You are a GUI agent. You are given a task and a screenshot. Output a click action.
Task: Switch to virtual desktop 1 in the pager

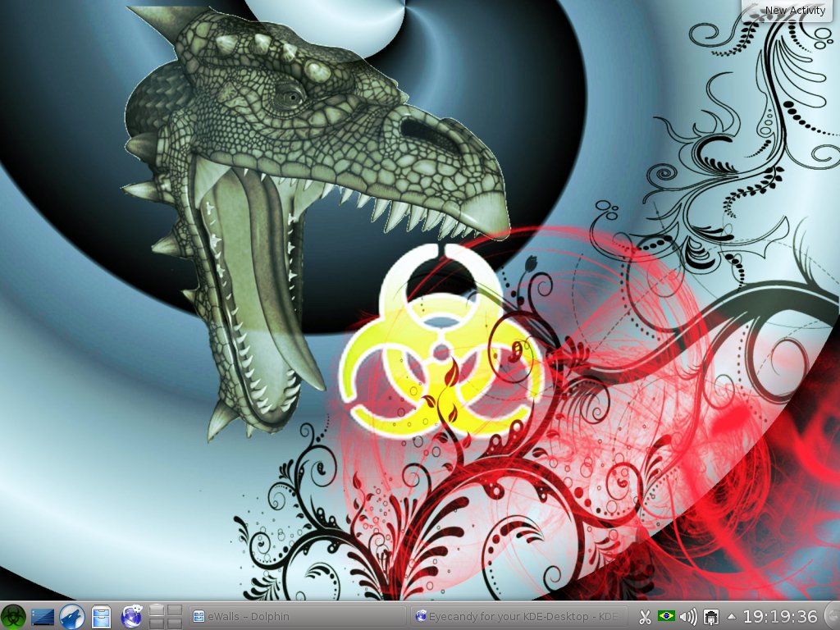point(156,609)
